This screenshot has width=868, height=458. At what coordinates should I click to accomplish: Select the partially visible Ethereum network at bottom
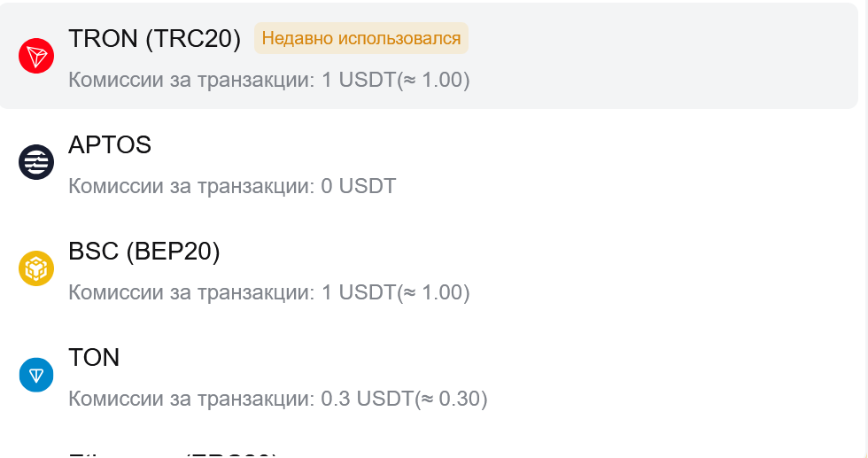click(x=173, y=453)
